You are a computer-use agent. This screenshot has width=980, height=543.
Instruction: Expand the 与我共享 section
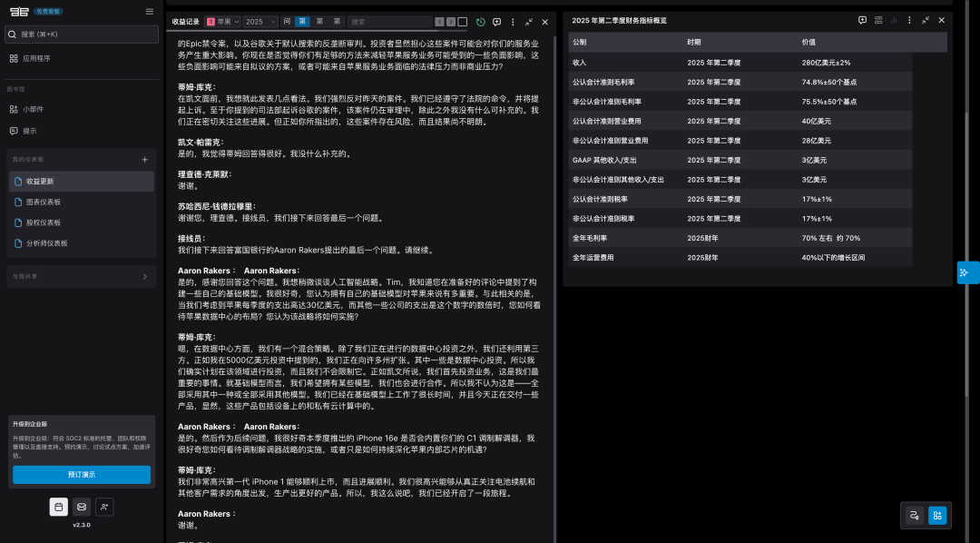82,278
